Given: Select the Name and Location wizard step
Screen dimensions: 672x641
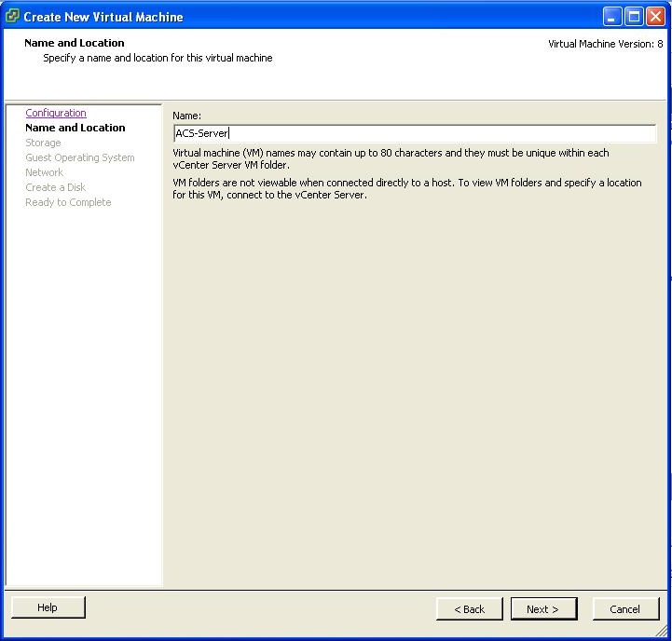Looking at the screenshot, I should click(75, 128).
